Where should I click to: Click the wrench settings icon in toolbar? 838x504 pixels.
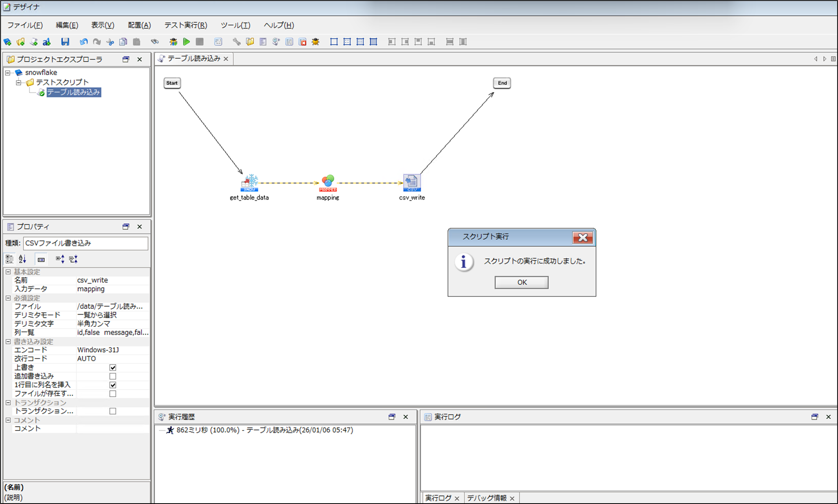(236, 42)
